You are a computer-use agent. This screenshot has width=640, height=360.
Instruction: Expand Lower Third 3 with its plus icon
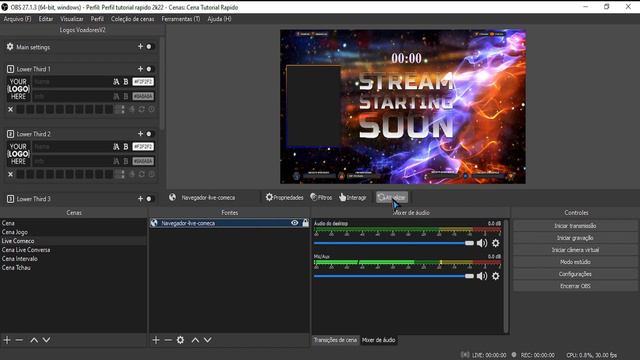coord(140,198)
